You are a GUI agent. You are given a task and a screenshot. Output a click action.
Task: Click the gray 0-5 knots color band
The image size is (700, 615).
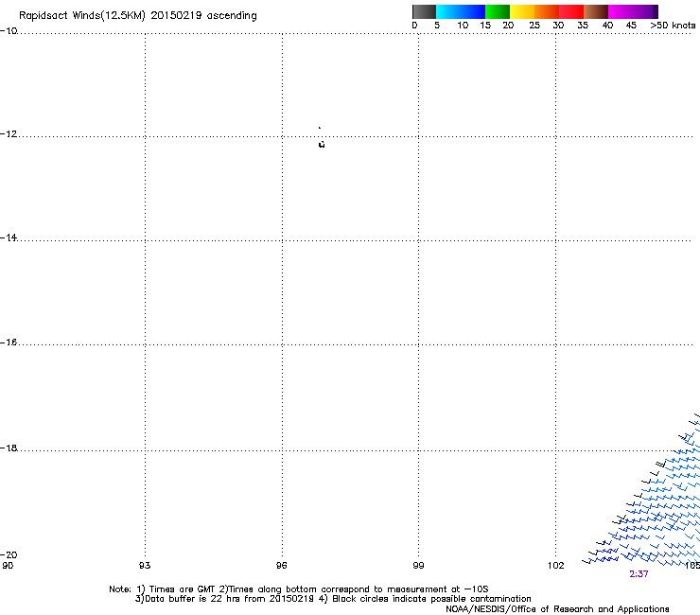[x=424, y=11]
